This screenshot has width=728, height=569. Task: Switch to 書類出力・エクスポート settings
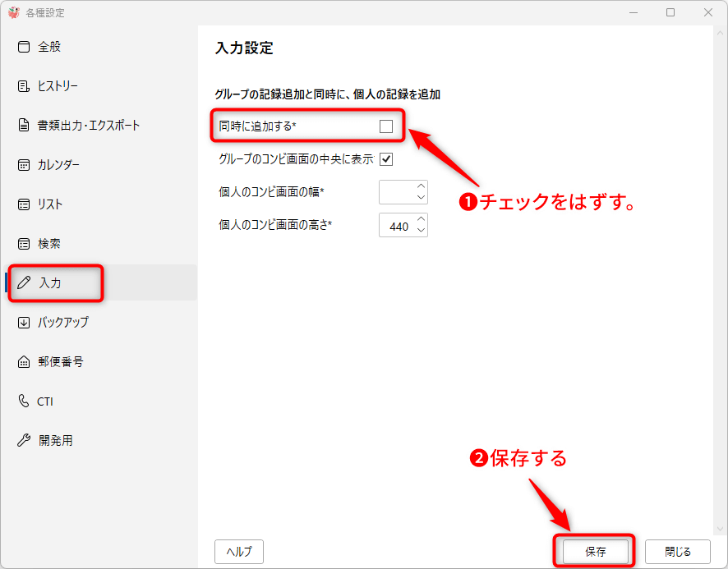[x=99, y=126]
